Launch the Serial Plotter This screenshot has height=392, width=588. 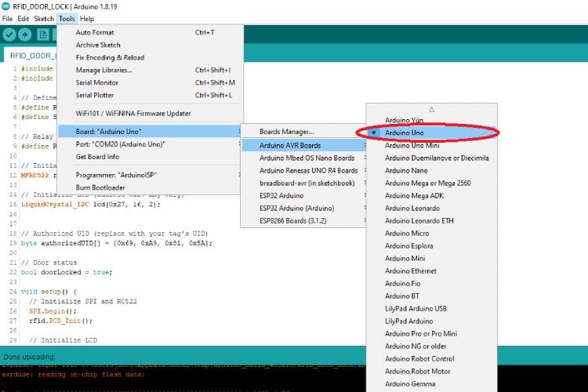coord(151,96)
